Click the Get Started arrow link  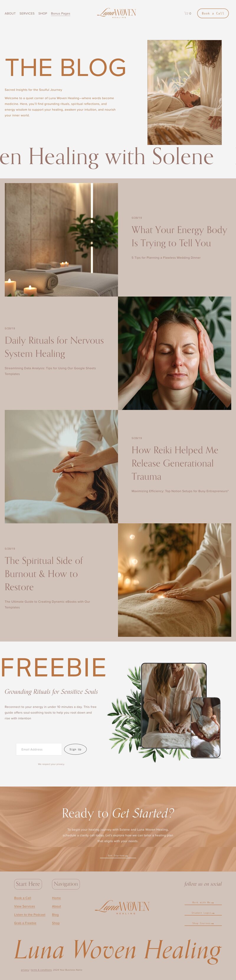(118, 856)
